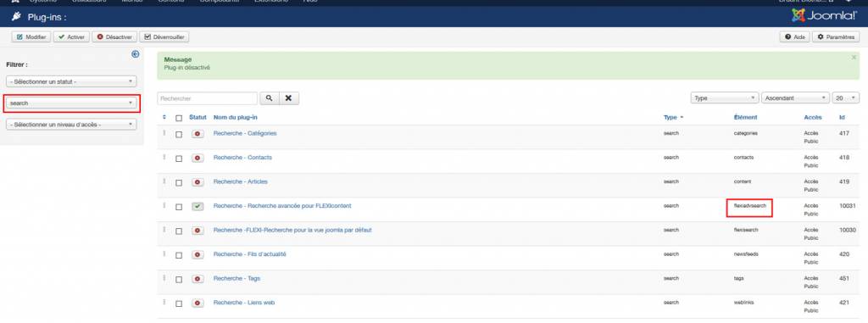Viewport: 868px width, 323px height.
Task: Enable the Recherche - Fils d'actualité status icon
Action: 198,255
